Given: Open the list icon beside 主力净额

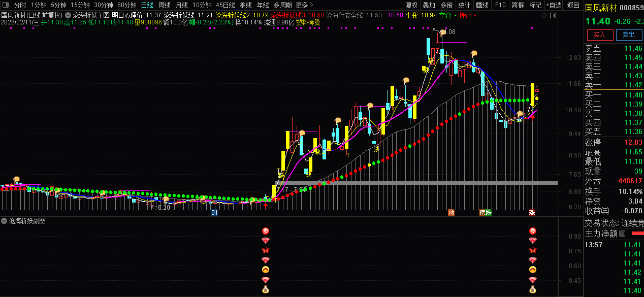Looking at the screenshot, I should click(x=622, y=234).
